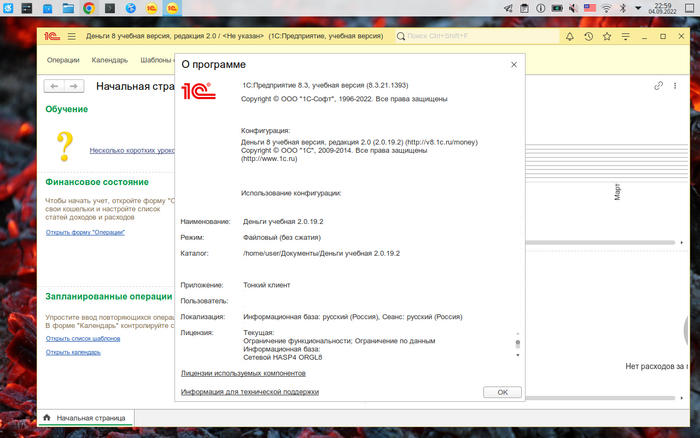The height and width of the screenshot is (438, 700).
Task: Click the Деньги учебная 2.0.19.2 name value
Action: click(283, 221)
